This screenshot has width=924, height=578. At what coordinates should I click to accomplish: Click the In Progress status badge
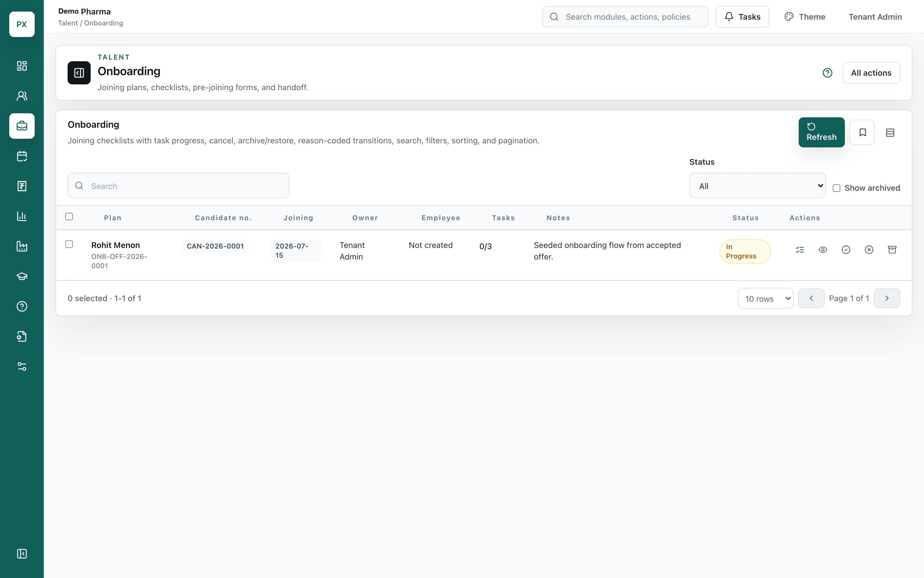tap(745, 251)
